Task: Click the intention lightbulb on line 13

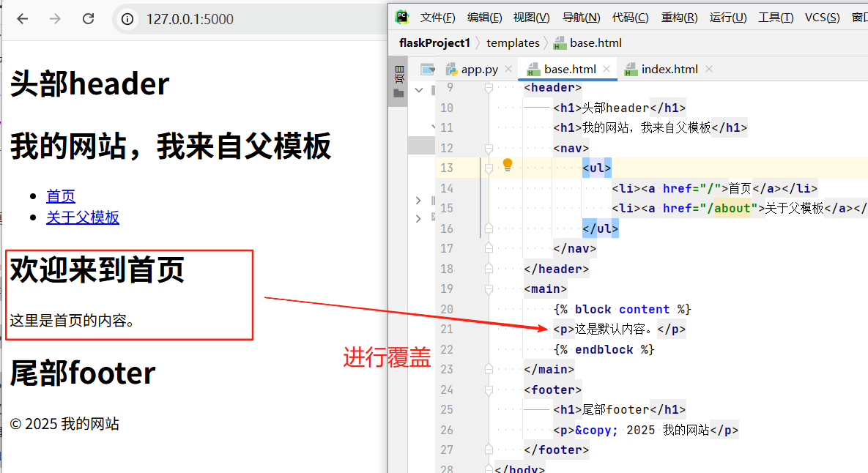Action: (x=508, y=165)
